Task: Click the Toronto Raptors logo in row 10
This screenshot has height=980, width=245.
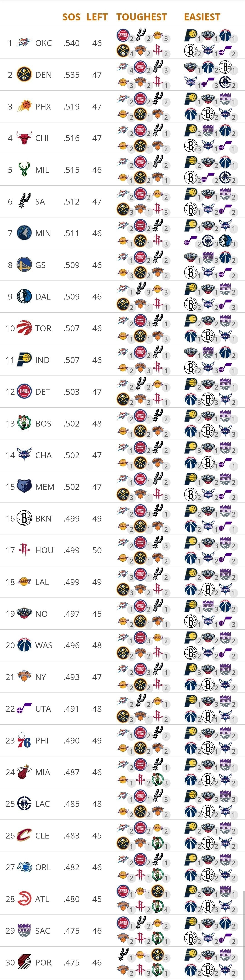Action: (24, 328)
